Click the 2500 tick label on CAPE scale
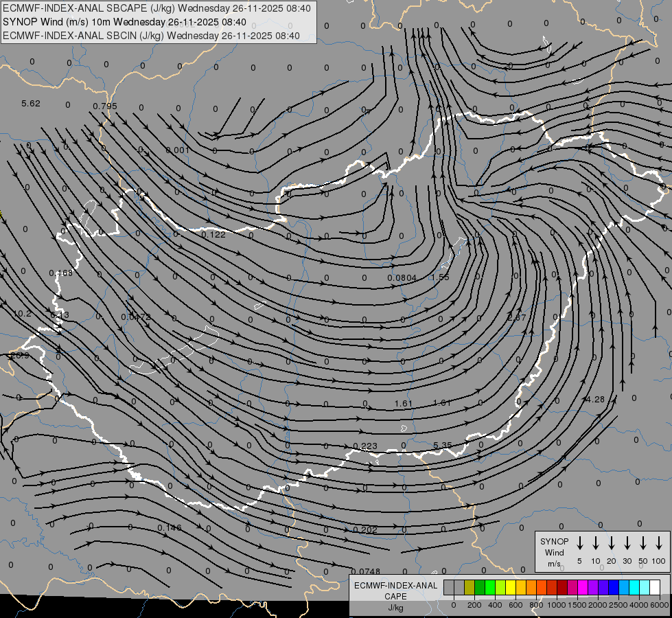 click(618, 605)
